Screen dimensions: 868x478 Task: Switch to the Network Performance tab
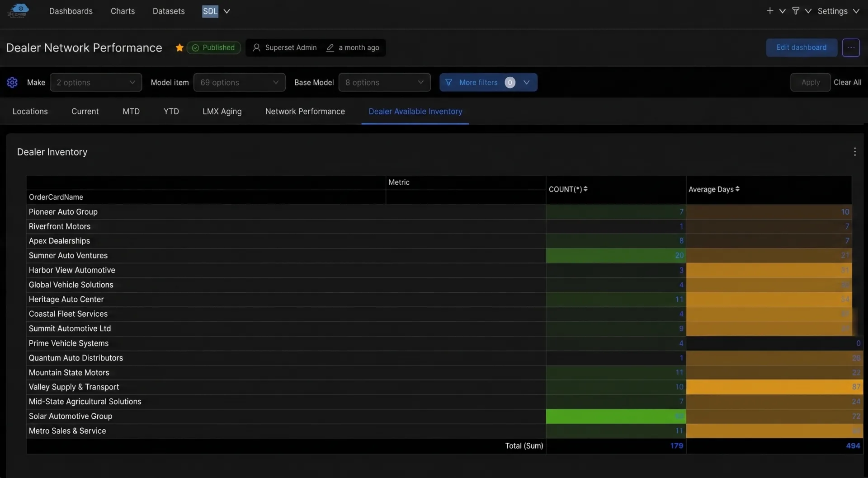tap(305, 111)
